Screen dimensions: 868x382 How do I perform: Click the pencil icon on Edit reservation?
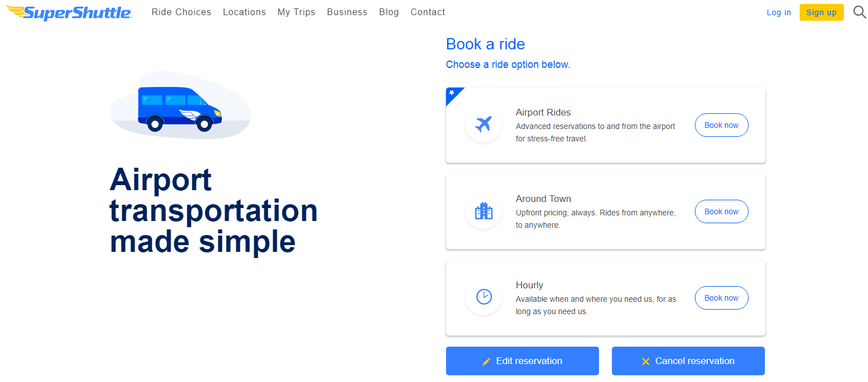click(486, 361)
